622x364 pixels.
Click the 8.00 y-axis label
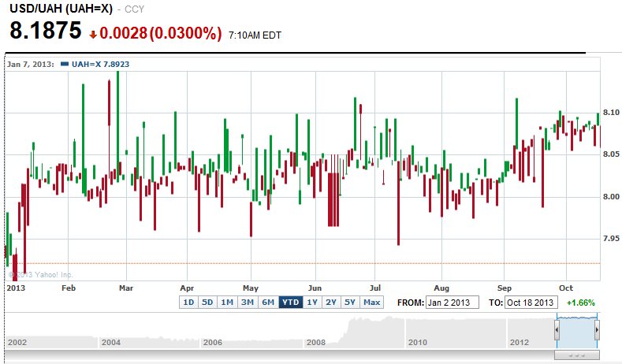[x=611, y=197]
